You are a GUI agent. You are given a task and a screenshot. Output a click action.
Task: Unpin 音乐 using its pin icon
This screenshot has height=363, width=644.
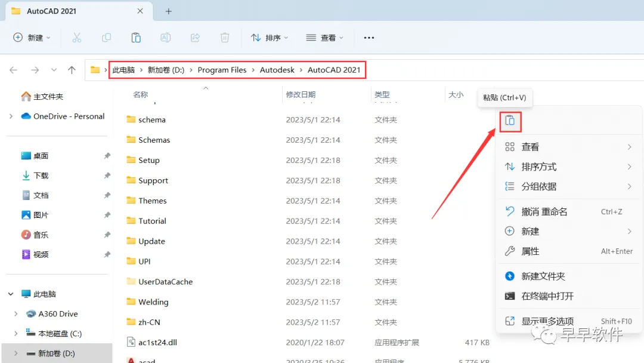click(x=107, y=235)
